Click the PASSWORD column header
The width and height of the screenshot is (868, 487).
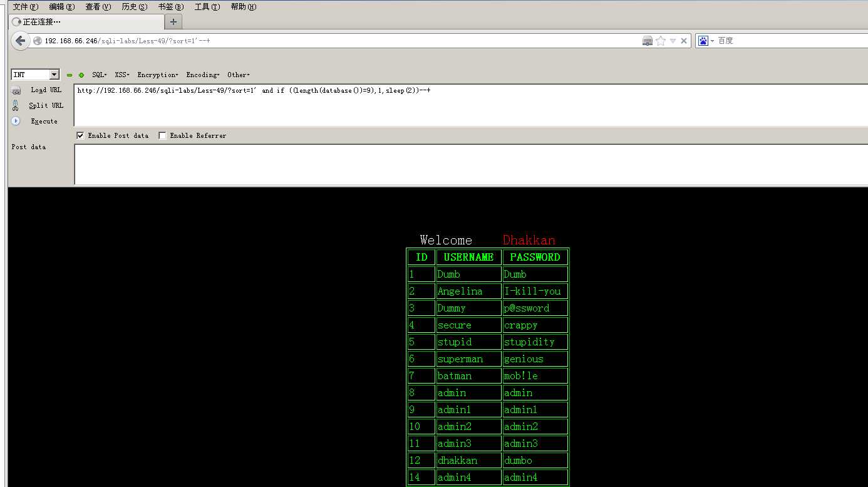point(535,257)
